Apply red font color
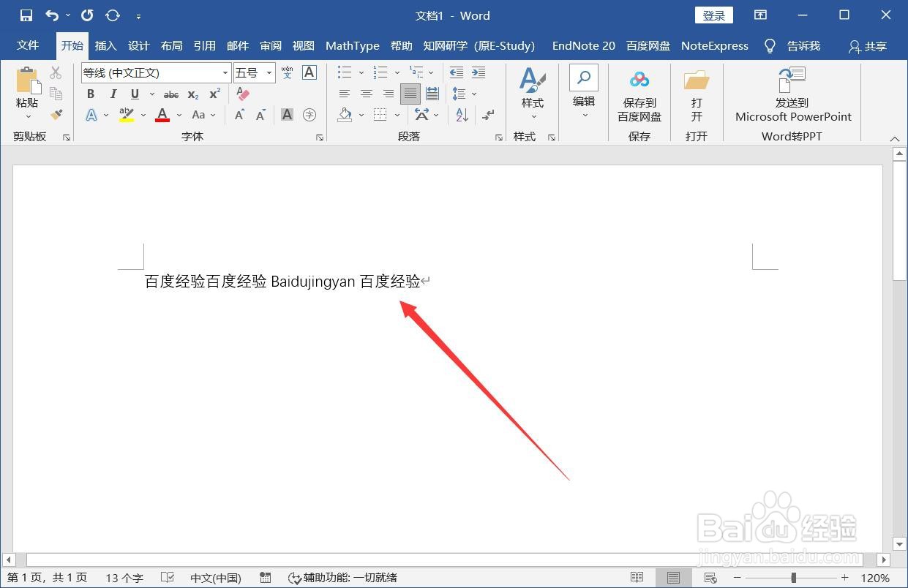Screen dimensions: 908x588 pyautogui.click(x=162, y=115)
